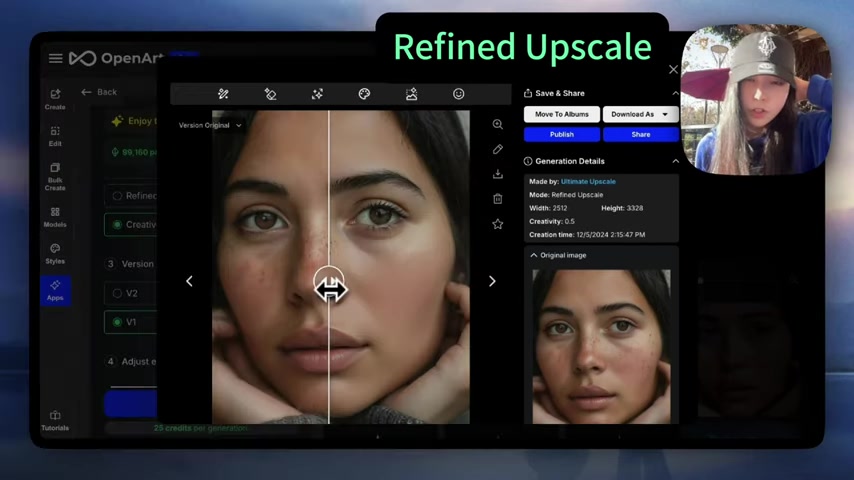Click the download icon beside the image

click(497, 174)
